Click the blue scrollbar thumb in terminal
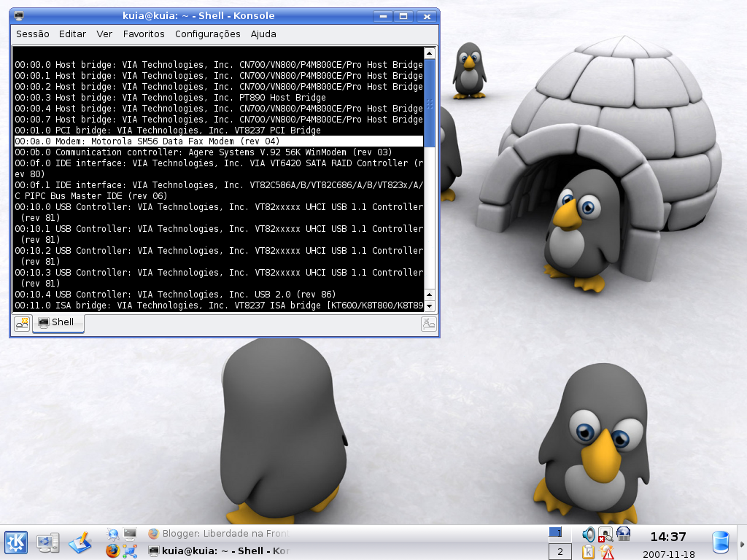 point(429,103)
